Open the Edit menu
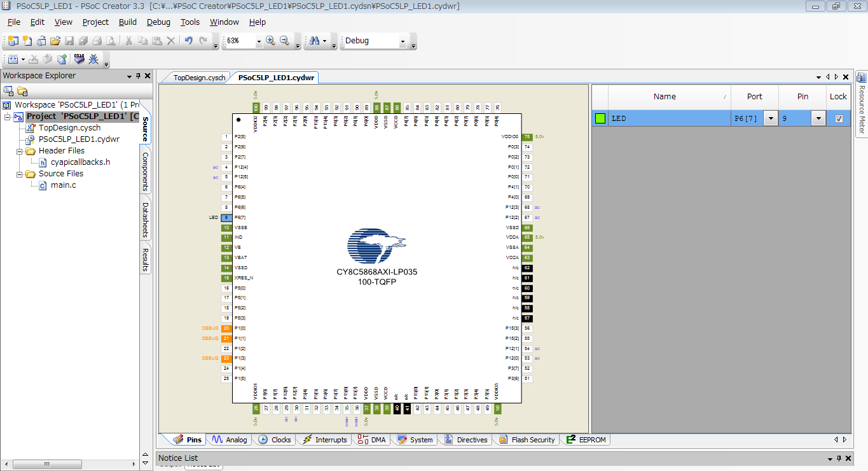The width and height of the screenshot is (868, 471). (x=38, y=22)
